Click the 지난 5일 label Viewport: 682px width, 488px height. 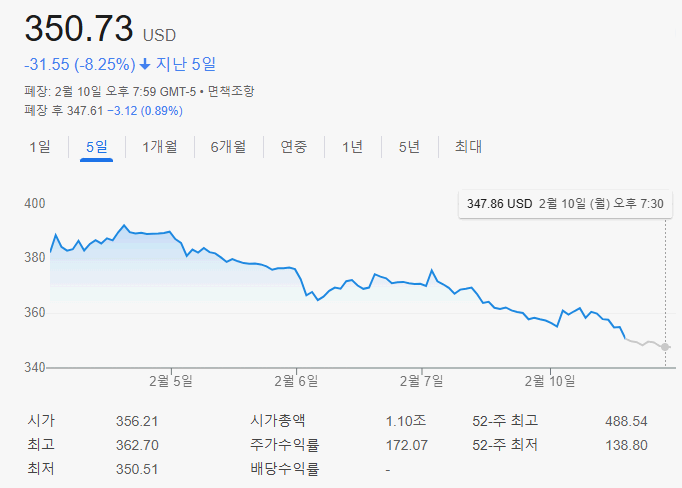tap(186, 64)
